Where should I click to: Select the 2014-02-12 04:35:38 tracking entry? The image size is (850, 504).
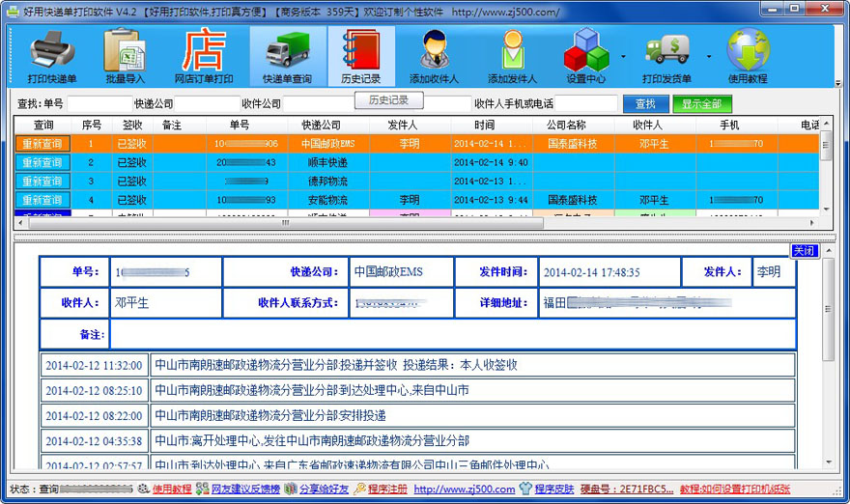pyautogui.click(x=418, y=440)
